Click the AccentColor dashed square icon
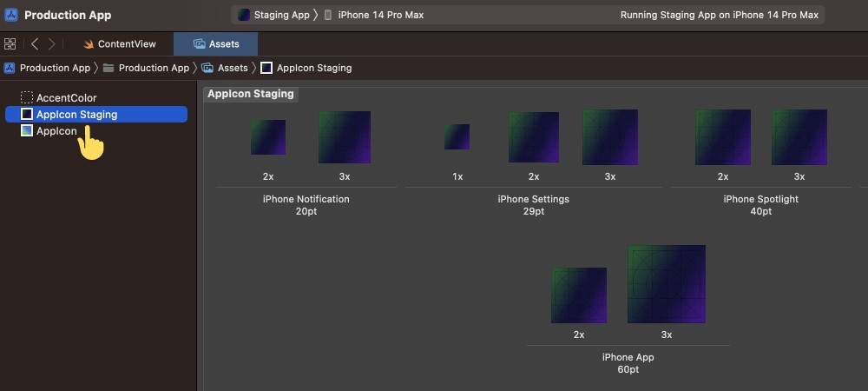The width and height of the screenshot is (868, 391). pyautogui.click(x=27, y=97)
